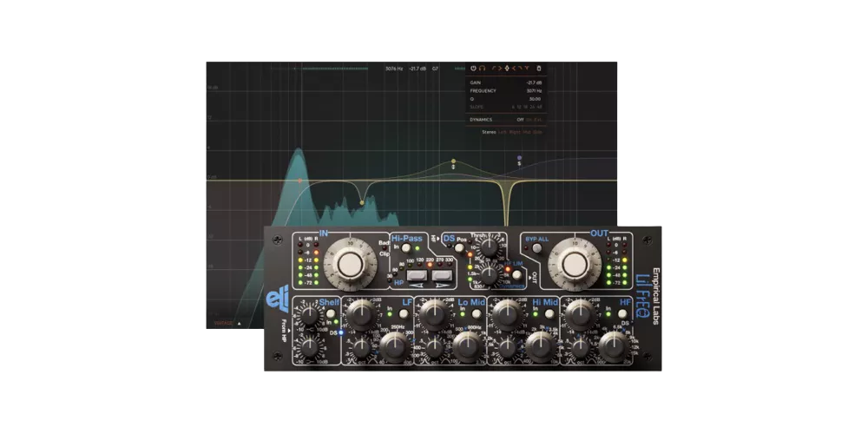
Task: Toggle the Lo Mid band In button
Action: click(x=477, y=313)
